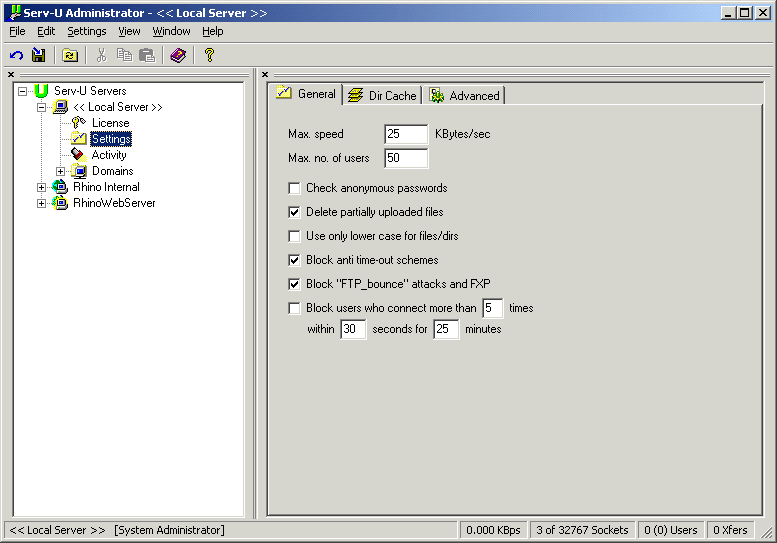Click the green Serv-U Servers root icon
This screenshot has height=543, width=777.
(x=41, y=91)
